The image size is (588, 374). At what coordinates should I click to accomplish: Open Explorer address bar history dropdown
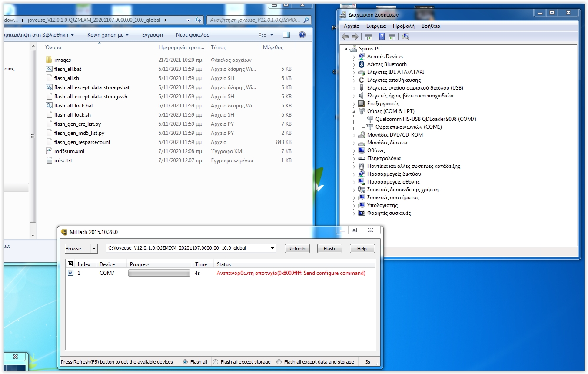(x=188, y=20)
